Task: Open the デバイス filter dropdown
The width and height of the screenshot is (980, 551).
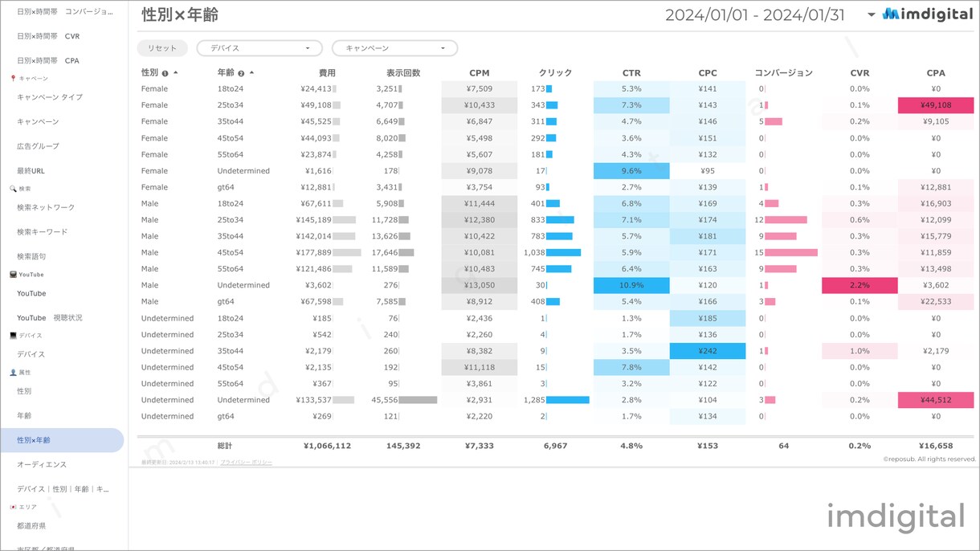Action: pyautogui.click(x=259, y=48)
